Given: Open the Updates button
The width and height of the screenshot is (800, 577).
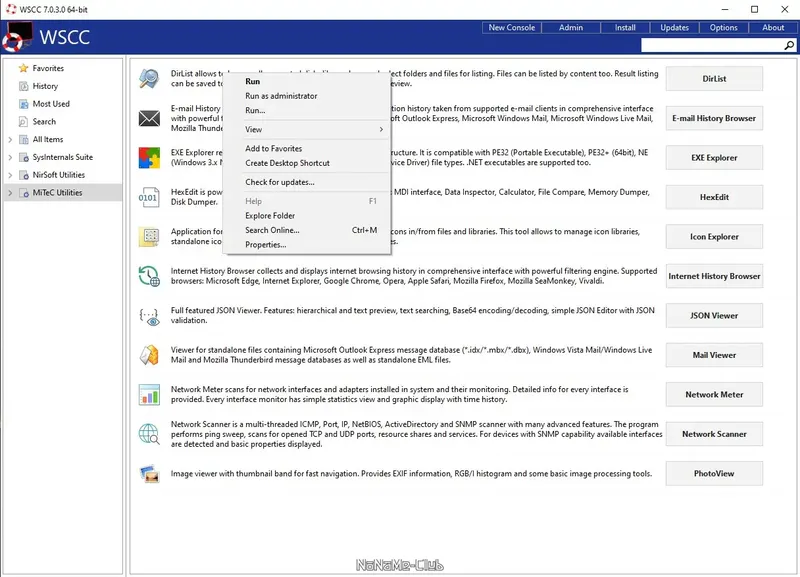Looking at the screenshot, I should (674, 28).
